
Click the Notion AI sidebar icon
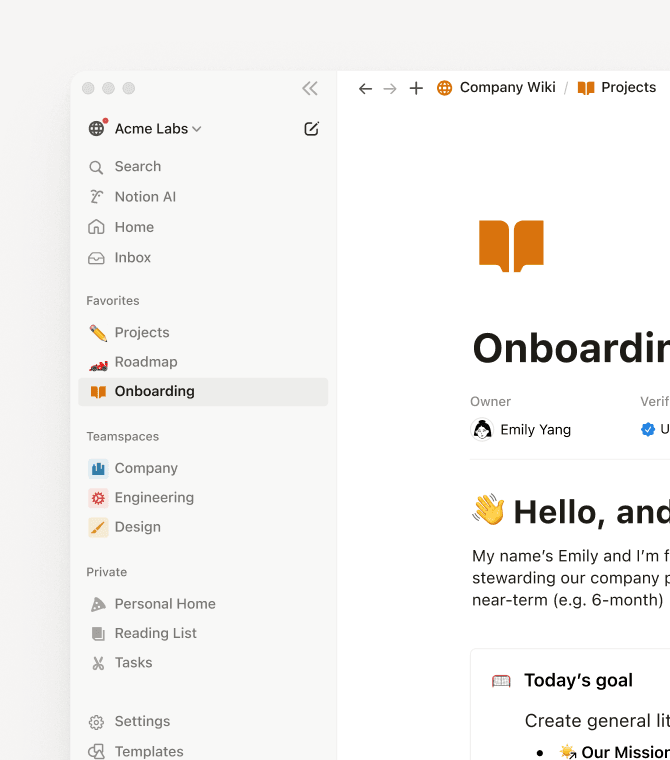coord(97,197)
